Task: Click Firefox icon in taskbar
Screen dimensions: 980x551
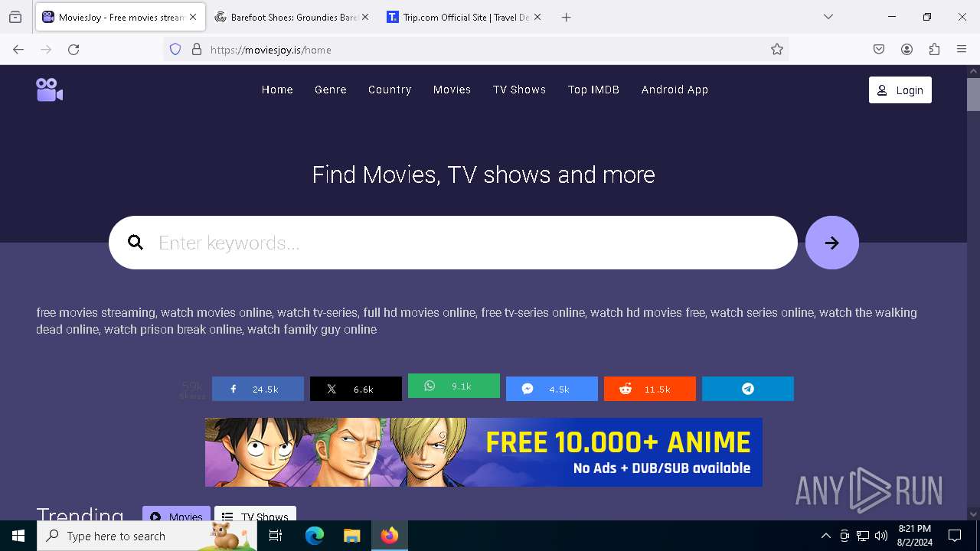Action: click(390, 536)
